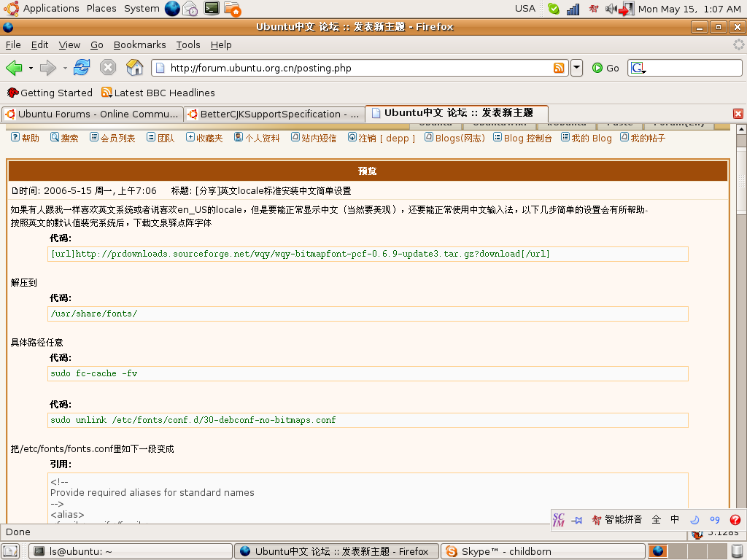Open the File menu

coord(13,44)
